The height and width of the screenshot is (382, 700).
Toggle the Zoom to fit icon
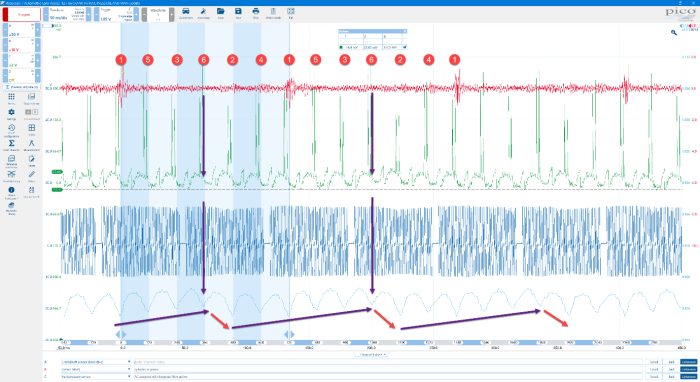point(291,13)
